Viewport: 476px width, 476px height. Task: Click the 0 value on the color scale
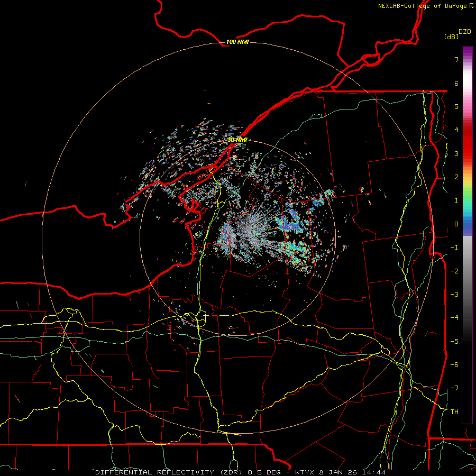[x=456, y=224]
